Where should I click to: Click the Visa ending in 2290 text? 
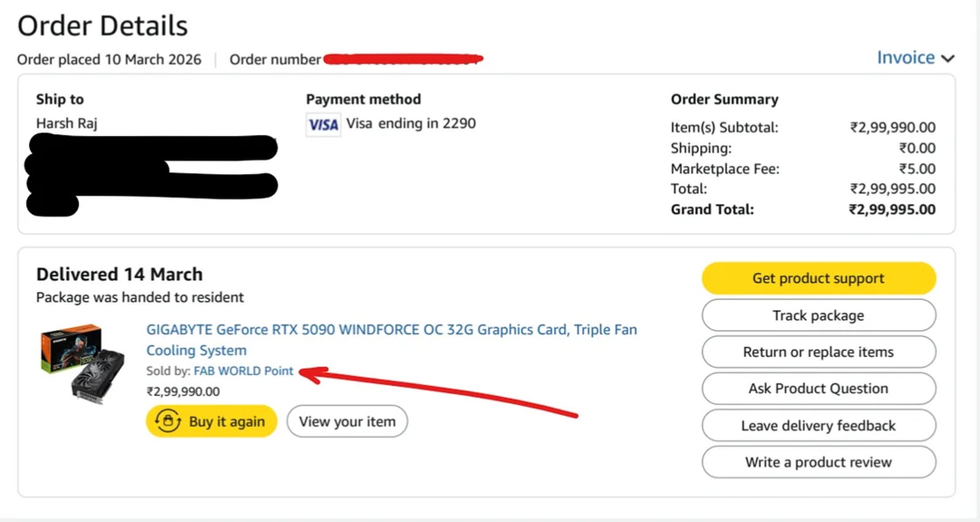[410, 124]
